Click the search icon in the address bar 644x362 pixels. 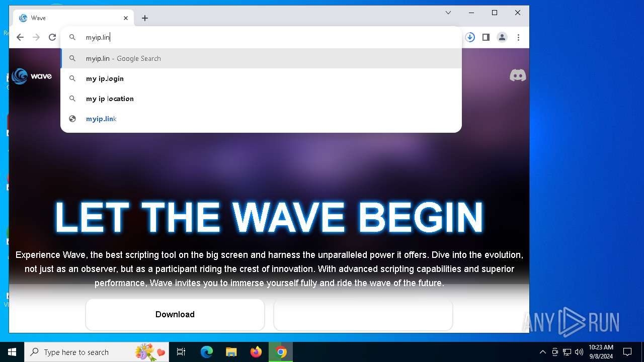pos(72,37)
